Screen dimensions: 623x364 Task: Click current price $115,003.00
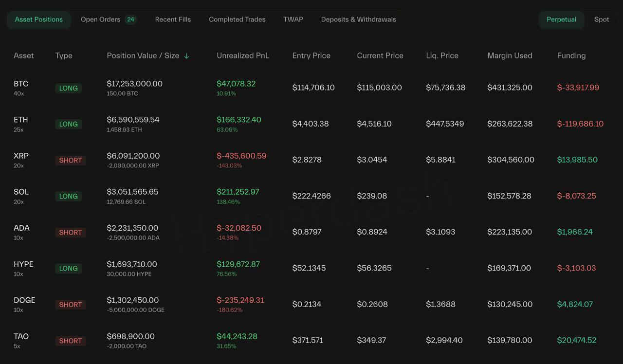380,88
